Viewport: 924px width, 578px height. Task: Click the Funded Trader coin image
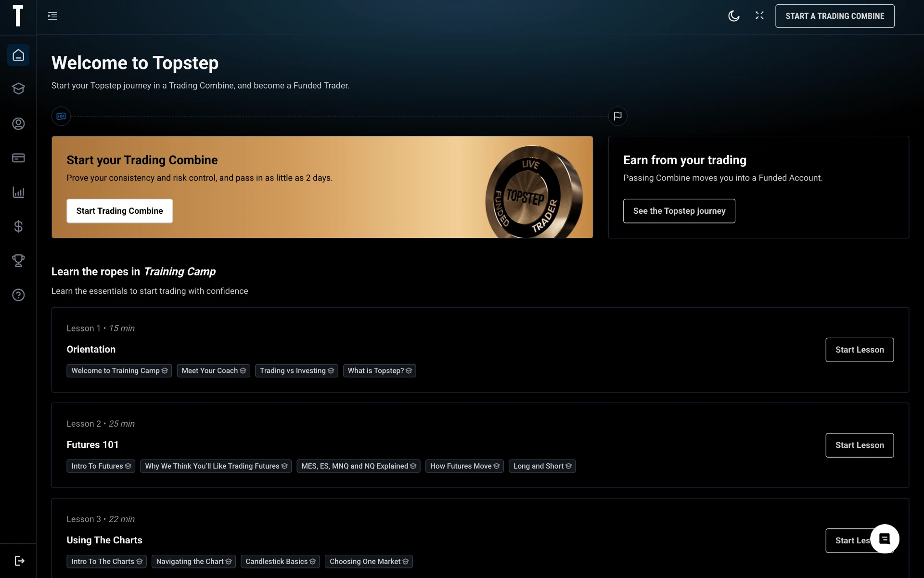[534, 192]
